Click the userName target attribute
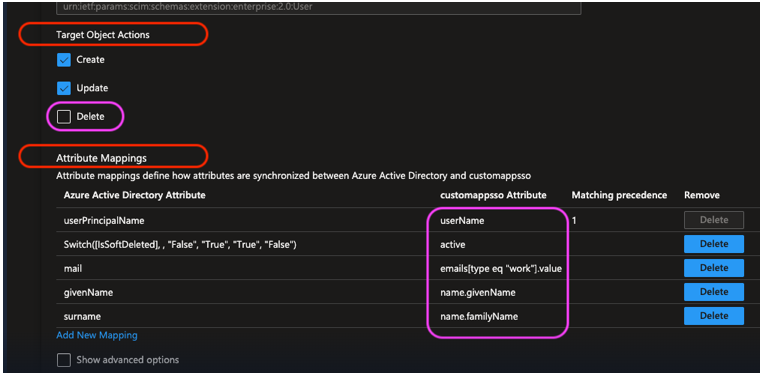Screen dimensions: 764x374 [x=462, y=221]
